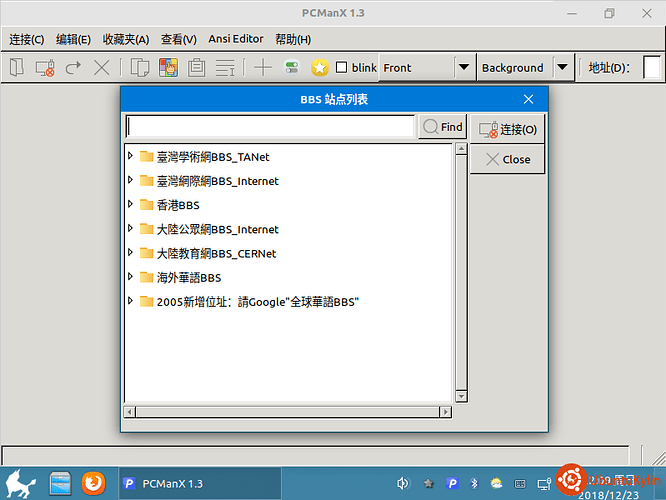Open the 连接(C) menu
Screen dimensions: 666x500
click(x=27, y=40)
